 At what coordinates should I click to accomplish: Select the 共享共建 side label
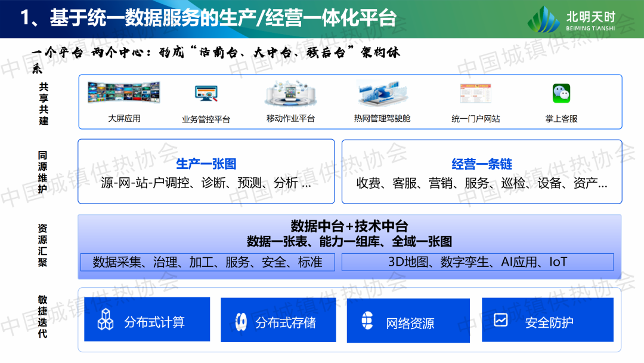44,104
